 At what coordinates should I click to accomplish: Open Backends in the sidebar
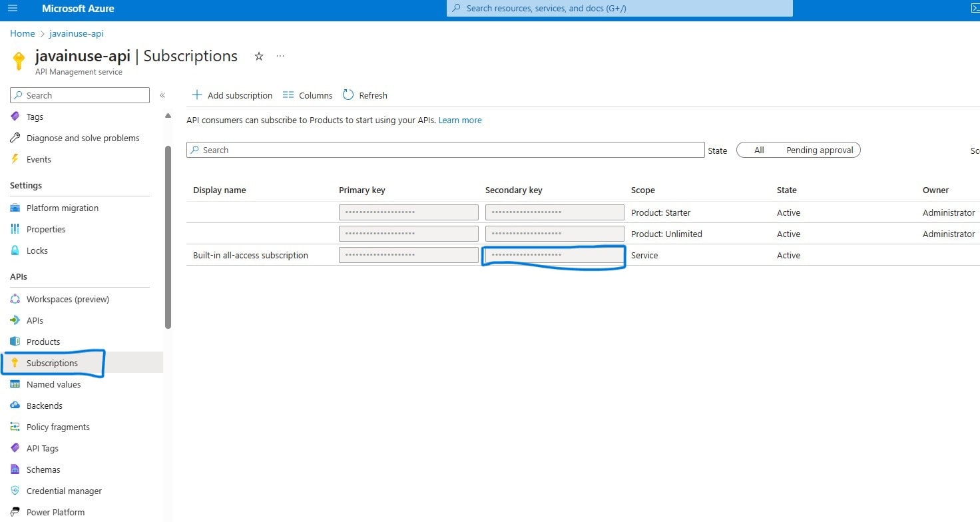pyautogui.click(x=44, y=405)
